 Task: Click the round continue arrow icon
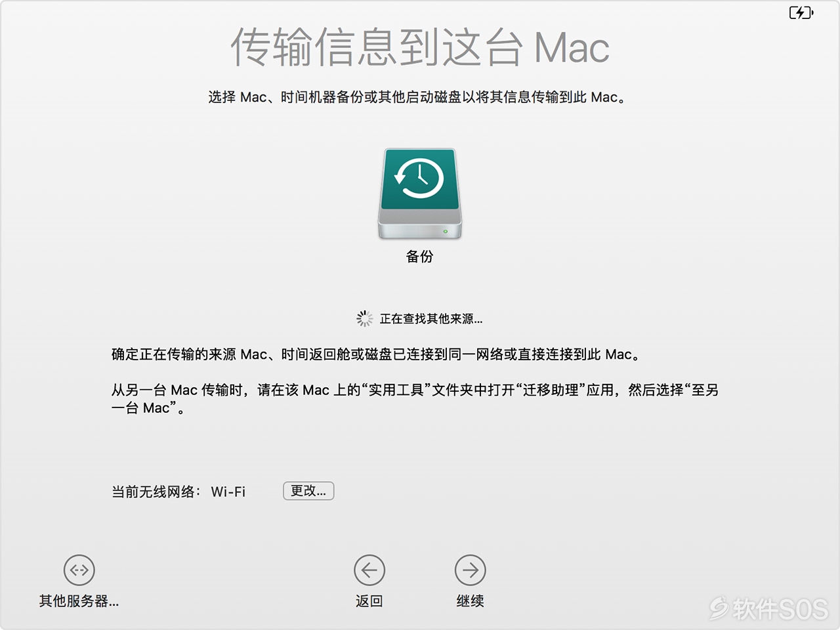[x=471, y=570]
